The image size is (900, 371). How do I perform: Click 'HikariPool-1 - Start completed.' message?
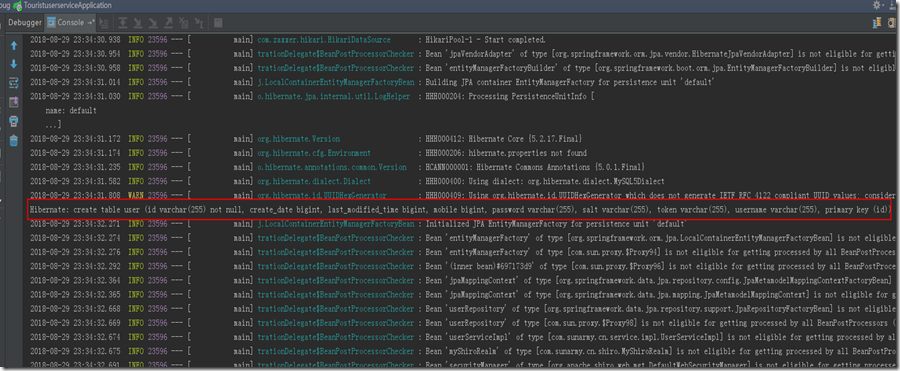(485, 40)
